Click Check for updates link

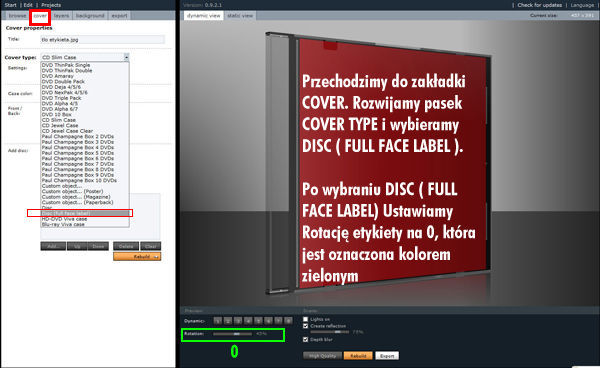click(540, 5)
